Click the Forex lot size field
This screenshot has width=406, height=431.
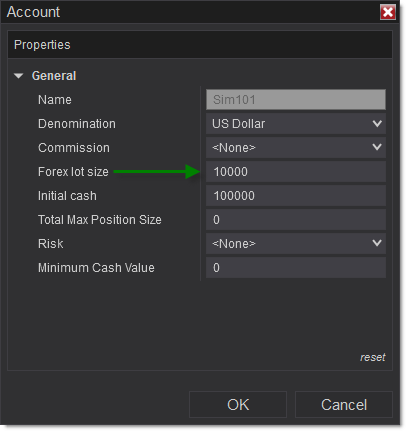(296, 172)
